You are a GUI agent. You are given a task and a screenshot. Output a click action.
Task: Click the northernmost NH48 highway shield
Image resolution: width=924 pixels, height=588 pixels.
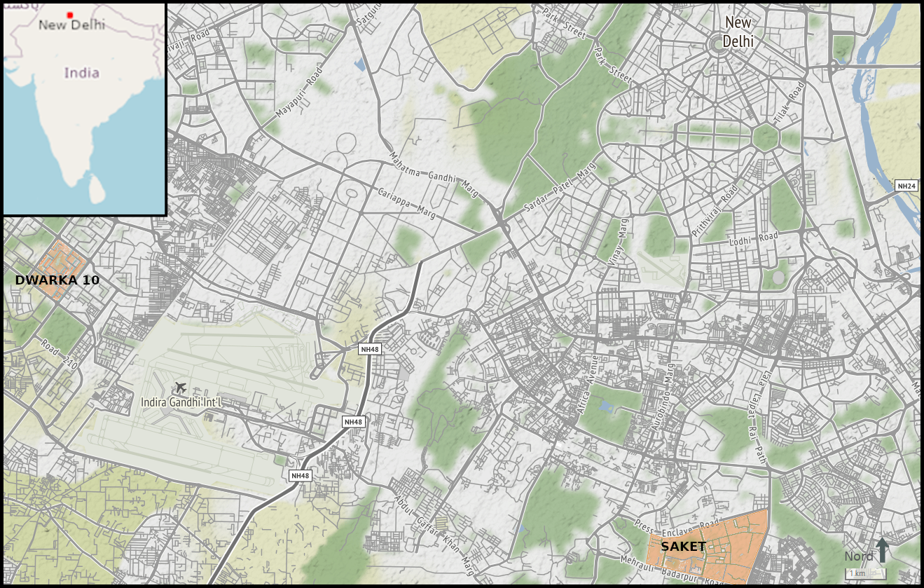pos(369,349)
